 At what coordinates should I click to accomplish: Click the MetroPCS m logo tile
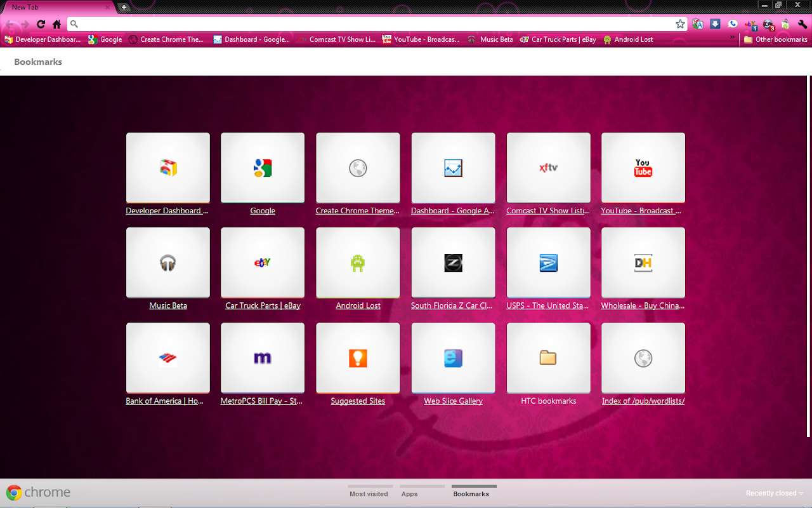263,358
